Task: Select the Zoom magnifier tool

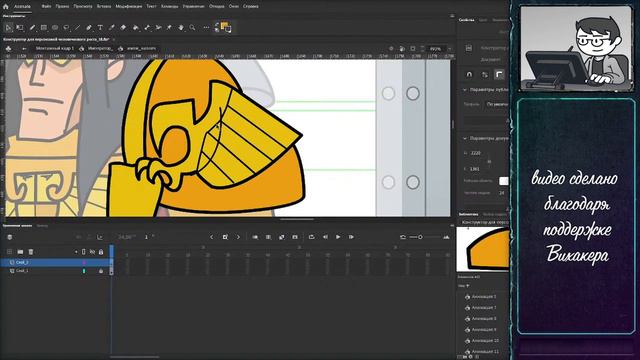Action: pyautogui.click(x=192, y=27)
